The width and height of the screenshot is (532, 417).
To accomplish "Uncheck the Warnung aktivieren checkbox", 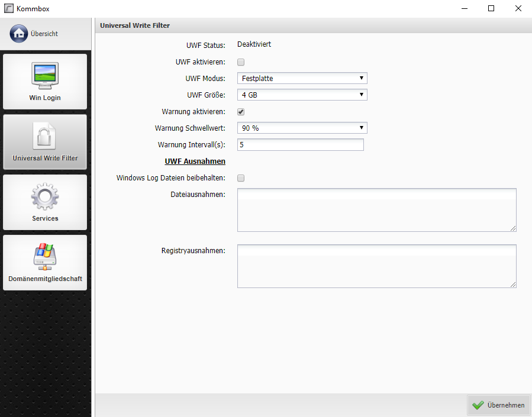I will tap(241, 112).
